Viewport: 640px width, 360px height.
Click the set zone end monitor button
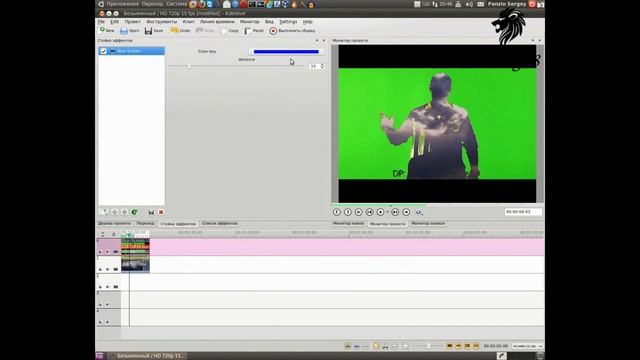tap(348, 212)
